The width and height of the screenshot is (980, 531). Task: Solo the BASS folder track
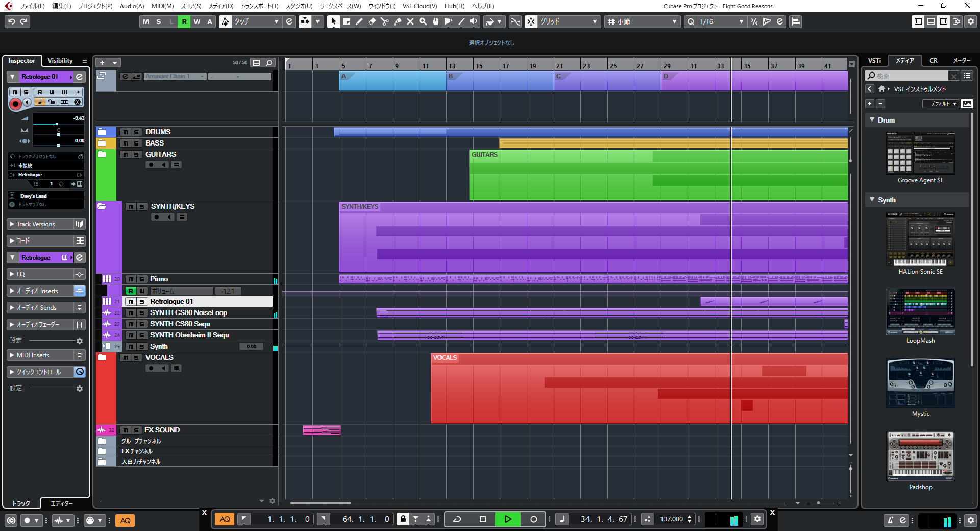pyautogui.click(x=136, y=143)
